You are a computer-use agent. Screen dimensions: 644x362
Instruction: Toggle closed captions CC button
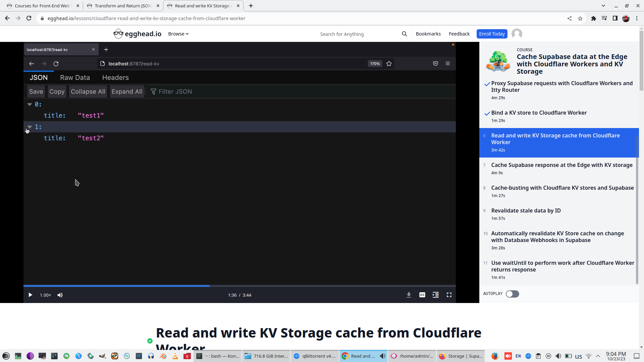coord(422,295)
